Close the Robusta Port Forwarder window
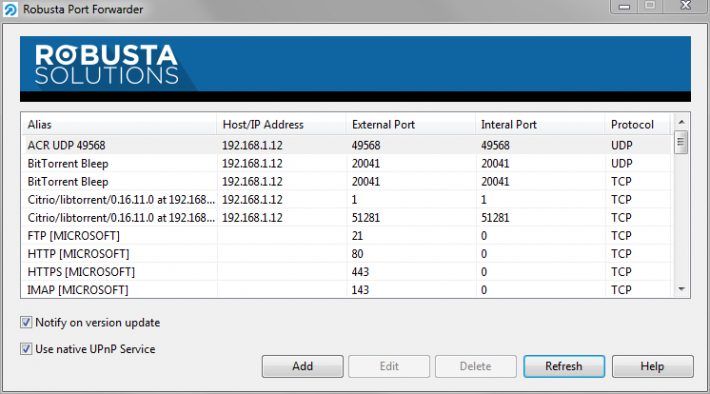The height and width of the screenshot is (394, 710). pyautogui.click(x=686, y=5)
